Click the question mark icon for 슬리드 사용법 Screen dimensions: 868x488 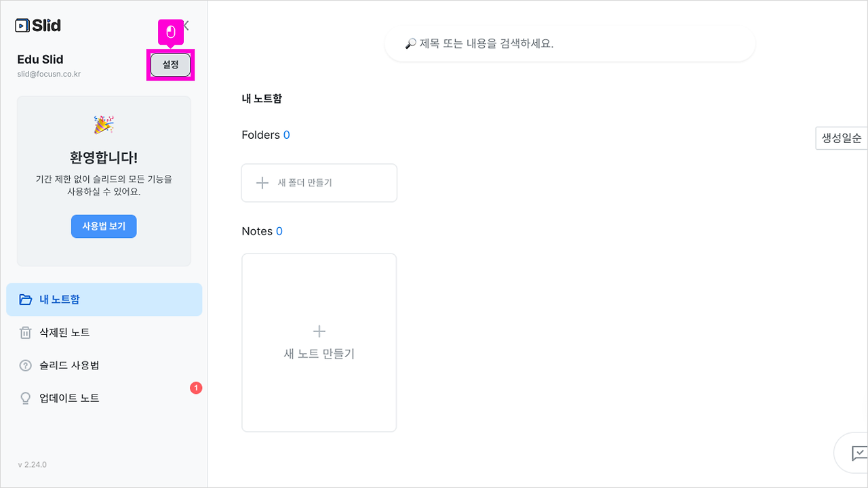click(25, 365)
